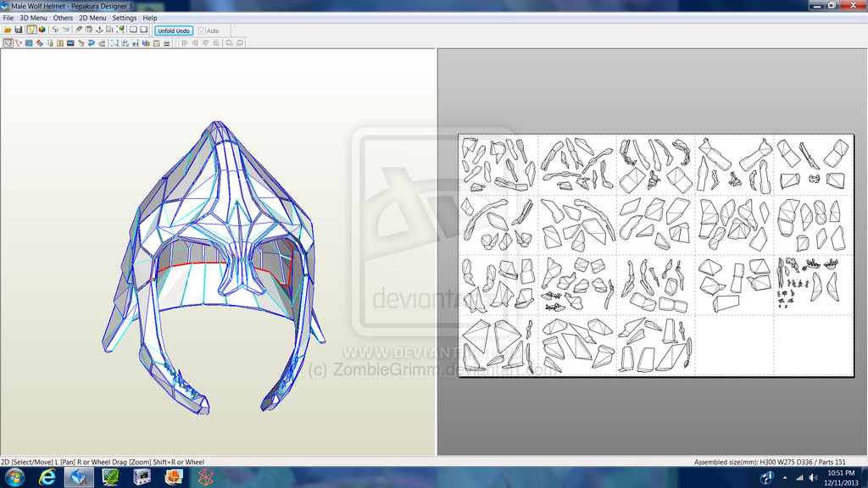Click the Unfold Undo button
868x488 pixels.
point(174,30)
